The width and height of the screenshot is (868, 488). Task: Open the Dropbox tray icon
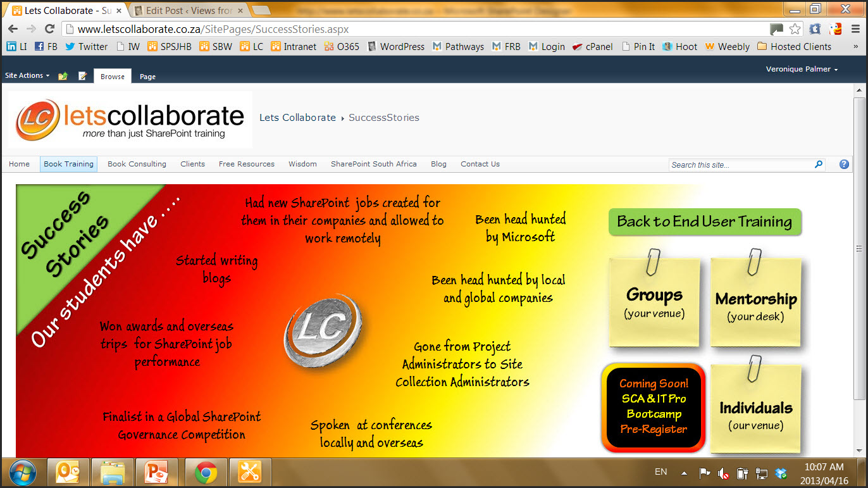click(x=781, y=473)
